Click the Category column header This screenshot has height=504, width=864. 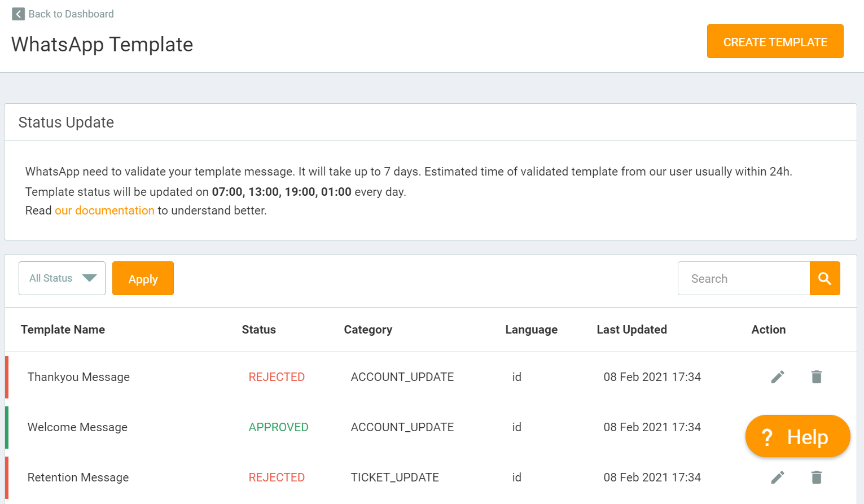pyautogui.click(x=368, y=330)
